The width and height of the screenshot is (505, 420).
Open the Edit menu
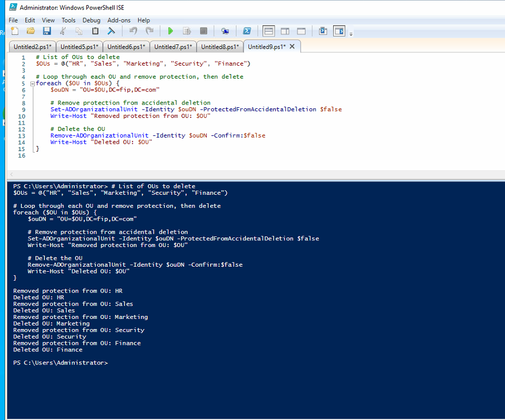30,20
